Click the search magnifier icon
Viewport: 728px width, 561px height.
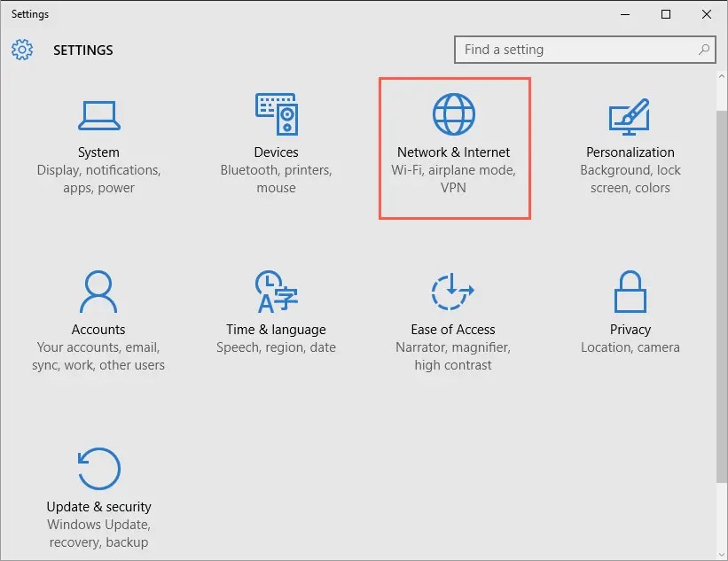(703, 50)
